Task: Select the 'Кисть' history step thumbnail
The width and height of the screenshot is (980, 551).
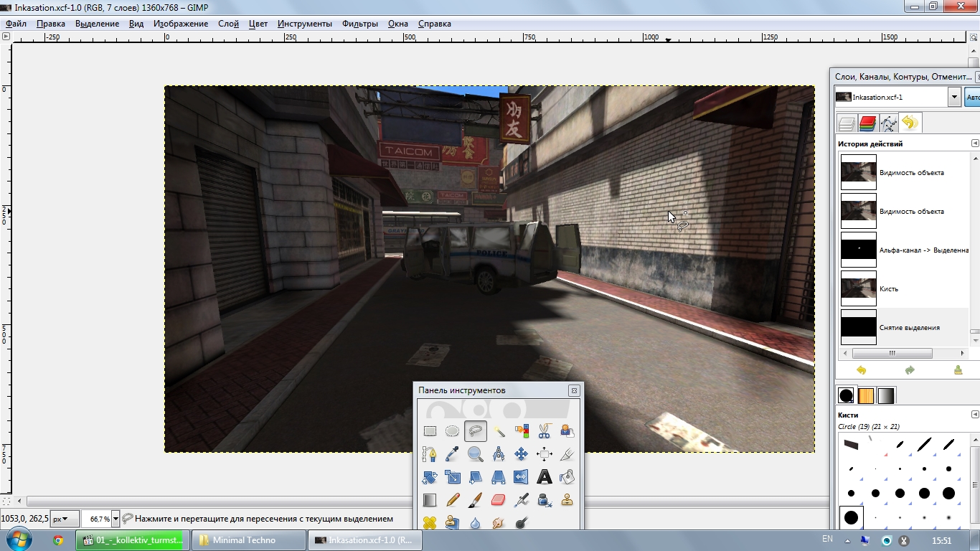Action: coord(859,288)
